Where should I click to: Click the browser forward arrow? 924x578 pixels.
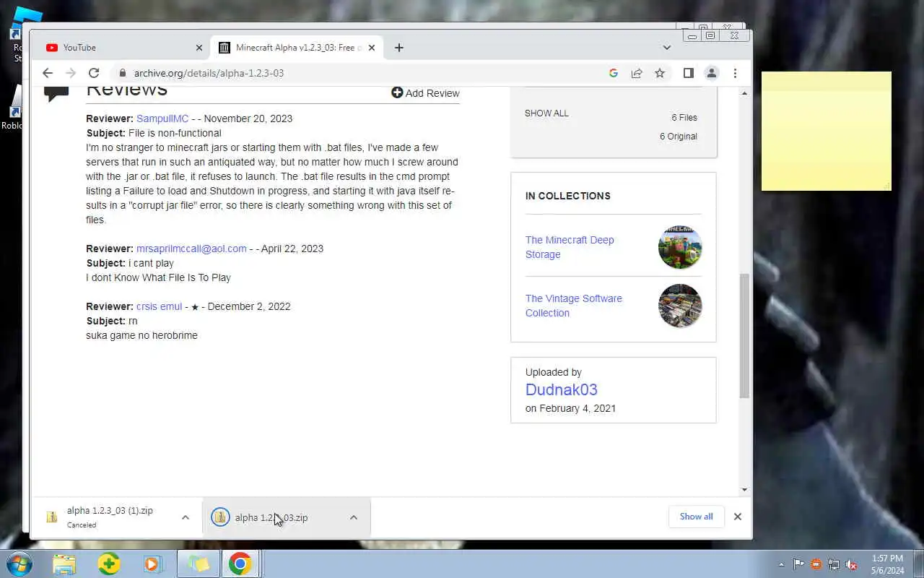point(71,73)
